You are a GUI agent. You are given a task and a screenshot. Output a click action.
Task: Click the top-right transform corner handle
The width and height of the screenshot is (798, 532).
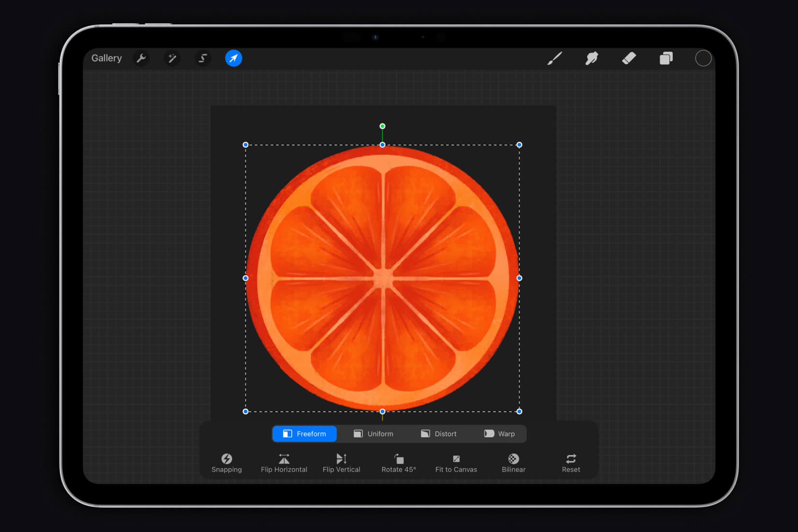click(519, 145)
